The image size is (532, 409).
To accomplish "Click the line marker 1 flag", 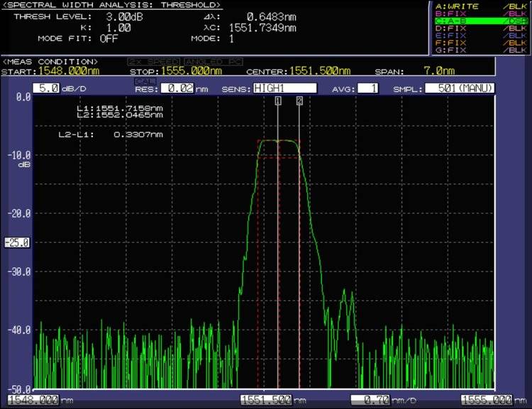I will click(278, 101).
